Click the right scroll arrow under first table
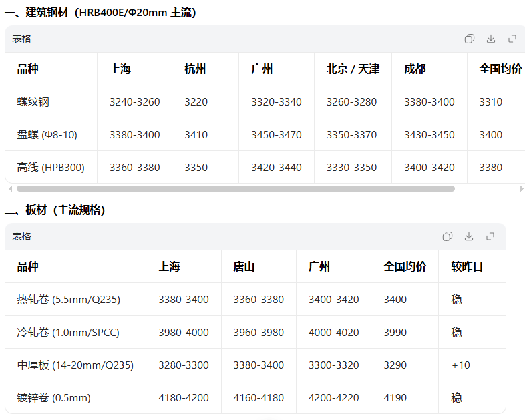The height and width of the screenshot is (420, 525). tap(521, 189)
